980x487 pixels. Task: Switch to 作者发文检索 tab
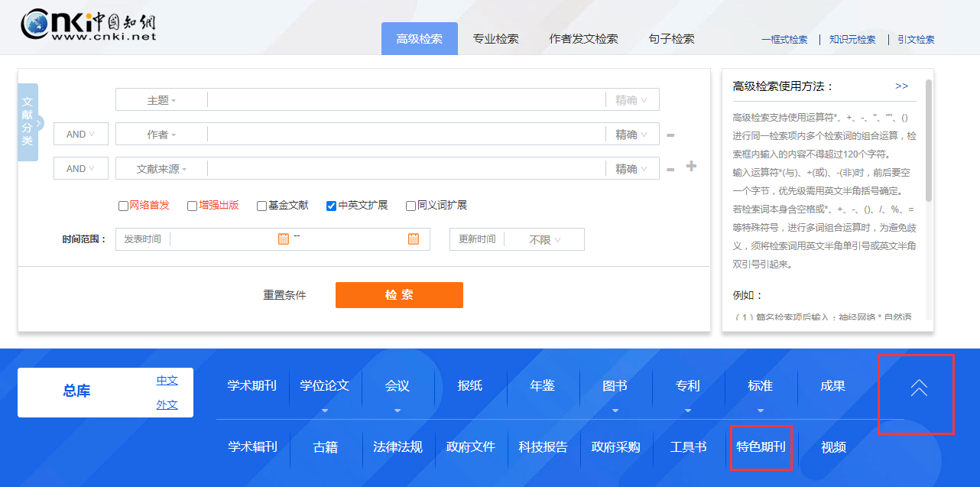(583, 39)
